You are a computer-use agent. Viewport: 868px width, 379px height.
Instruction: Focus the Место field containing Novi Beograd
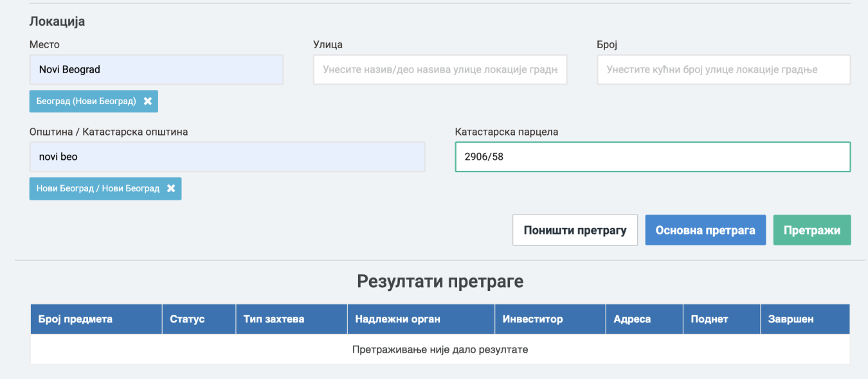pyautogui.click(x=156, y=69)
